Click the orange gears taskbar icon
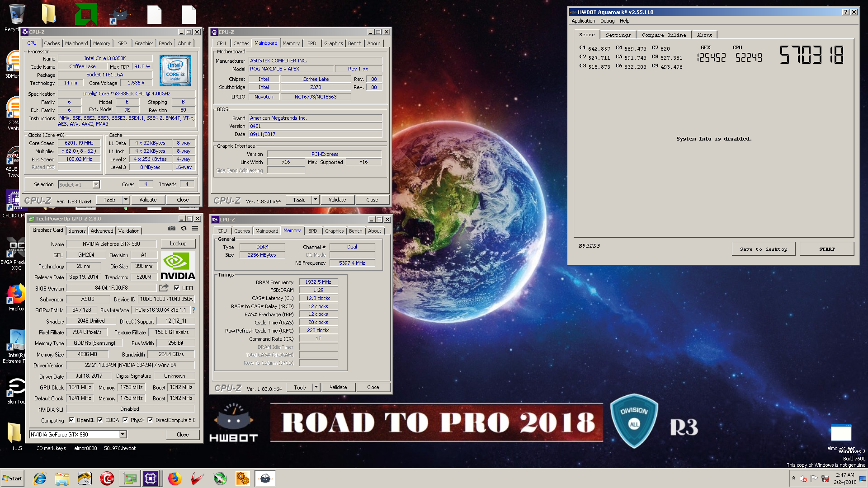The image size is (868, 488). (x=243, y=479)
